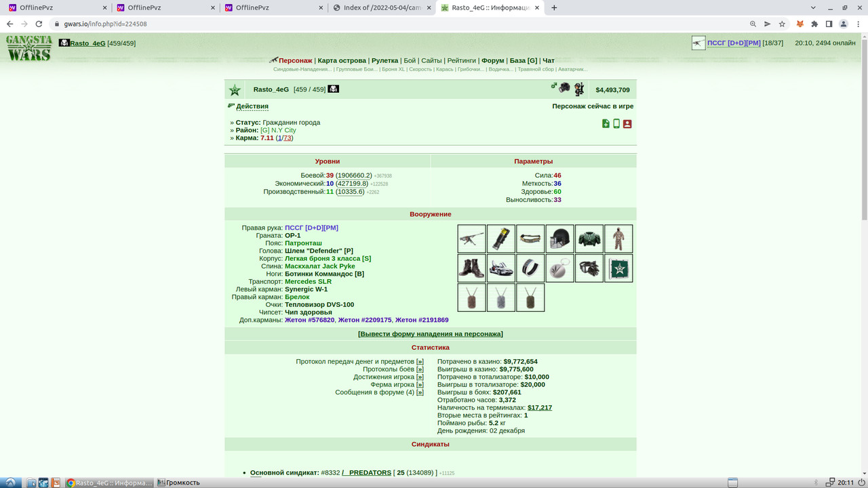Open the thermal goggles DVS-100 icon
The height and width of the screenshot is (488, 868).
pos(589,268)
